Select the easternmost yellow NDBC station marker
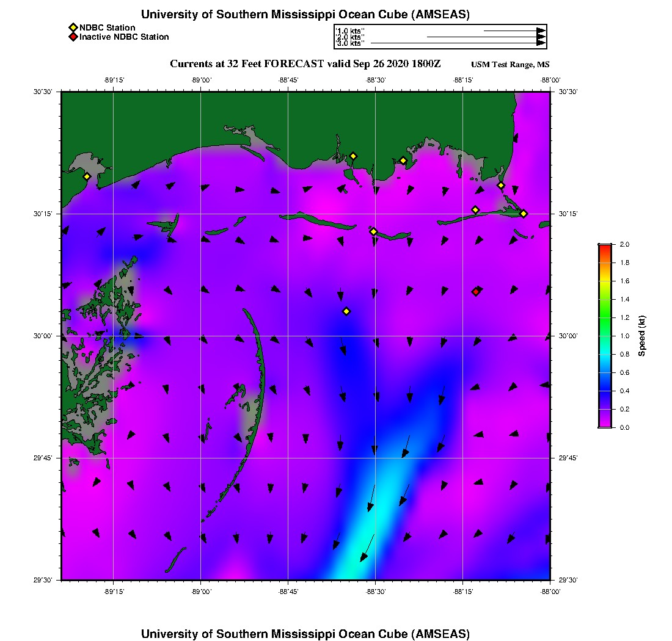Viewport: 672px width, 641px height. click(524, 213)
